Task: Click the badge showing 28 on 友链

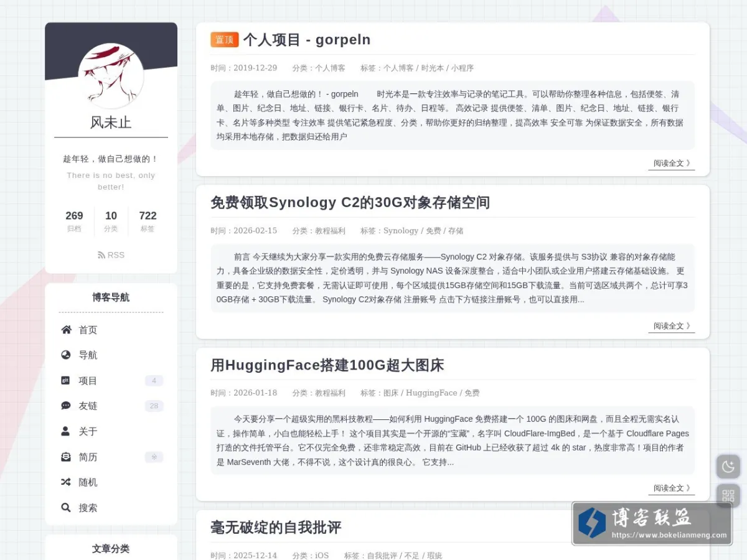Action: 154,406
